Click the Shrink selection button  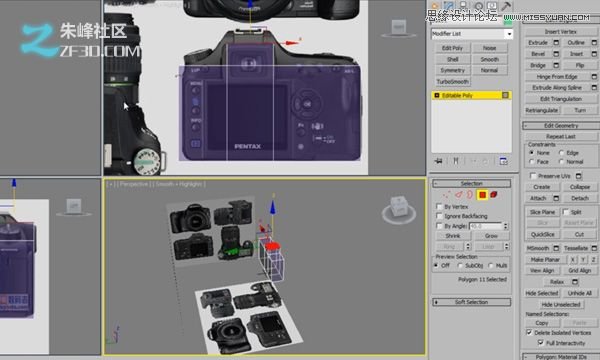tap(453, 236)
